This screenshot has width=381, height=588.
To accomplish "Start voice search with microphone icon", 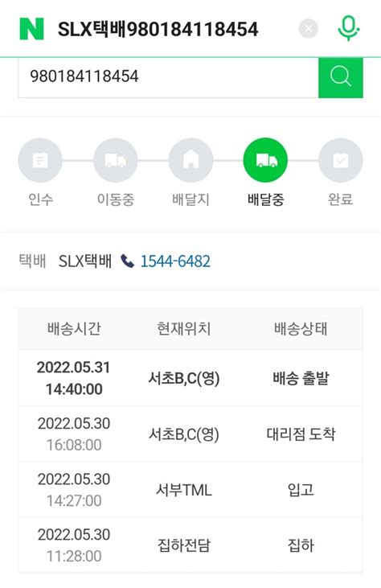I will point(348,28).
